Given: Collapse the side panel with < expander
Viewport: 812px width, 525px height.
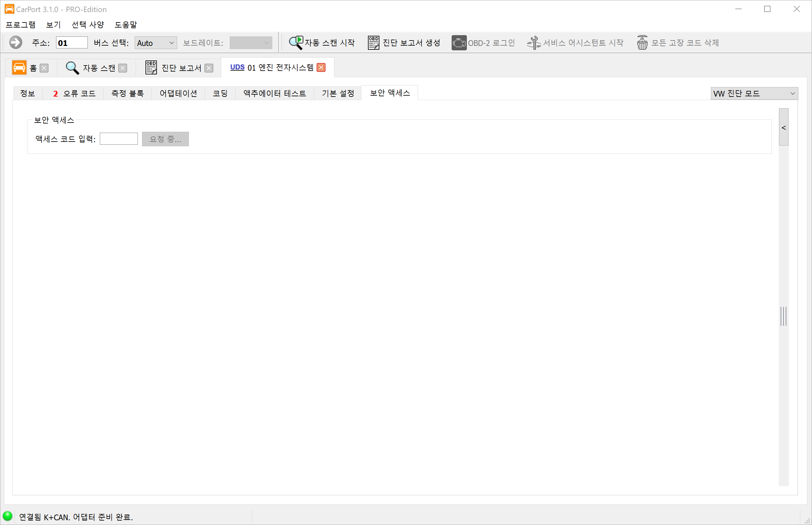Looking at the screenshot, I should click(784, 127).
